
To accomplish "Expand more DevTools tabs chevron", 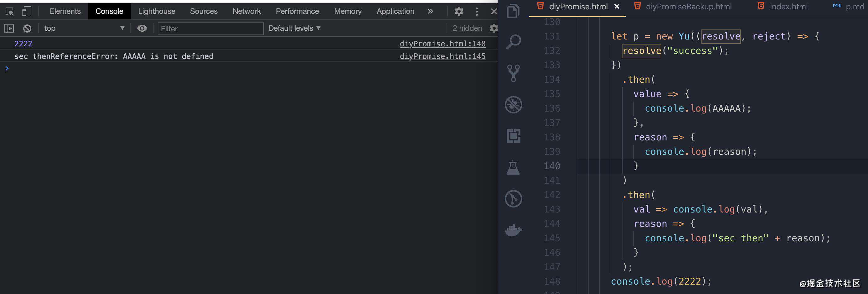I will click(x=430, y=11).
